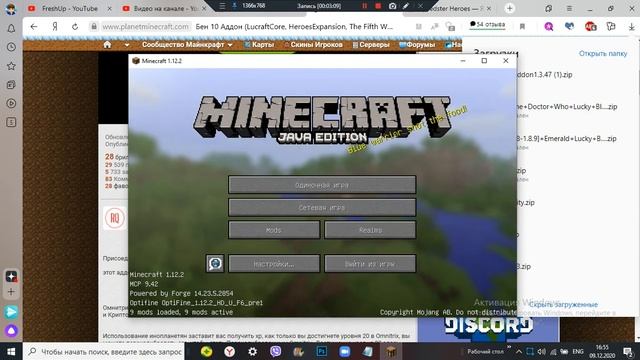Open collections icon in browser sidebar
The width and height of the screenshot is (640, 360).
coord(11,84)
